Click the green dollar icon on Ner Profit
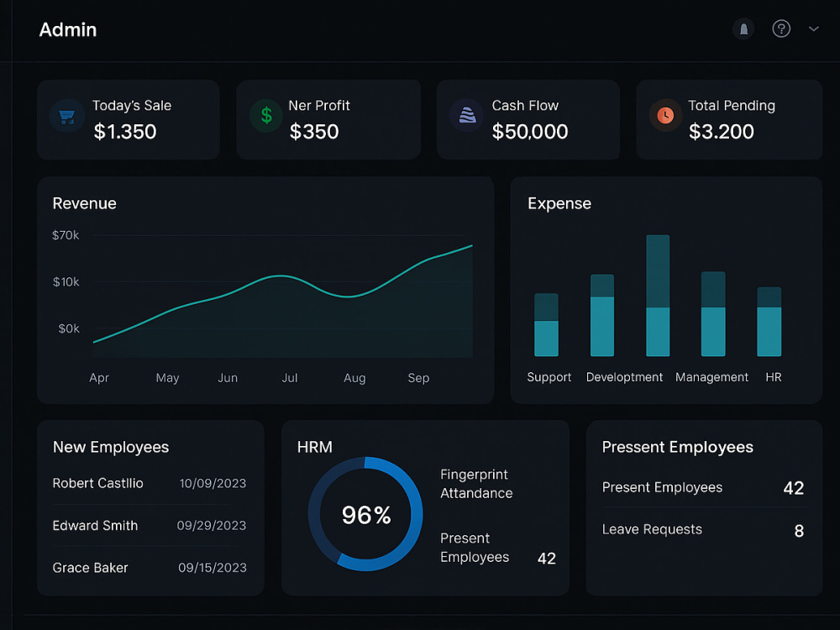Viewport: 840px width, 630px height. (266, 116)
